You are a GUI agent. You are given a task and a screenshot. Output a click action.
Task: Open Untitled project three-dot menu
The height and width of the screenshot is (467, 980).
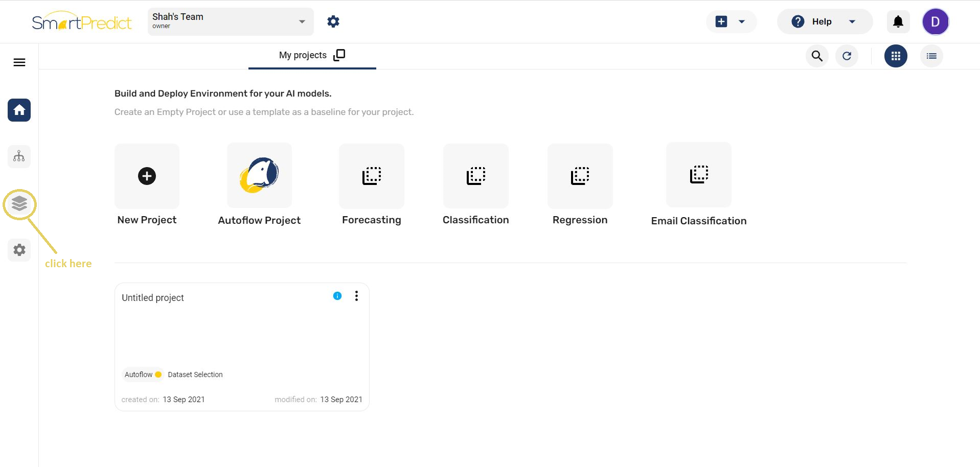click(356, 296)
